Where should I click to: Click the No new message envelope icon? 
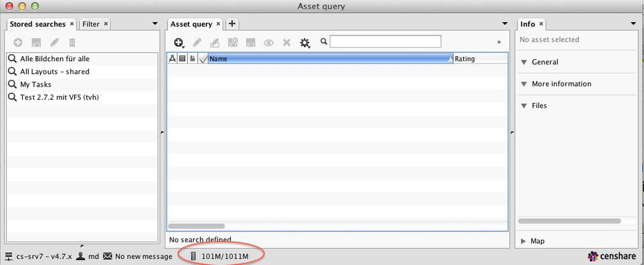pyautogui.click(x=108, y=256)
